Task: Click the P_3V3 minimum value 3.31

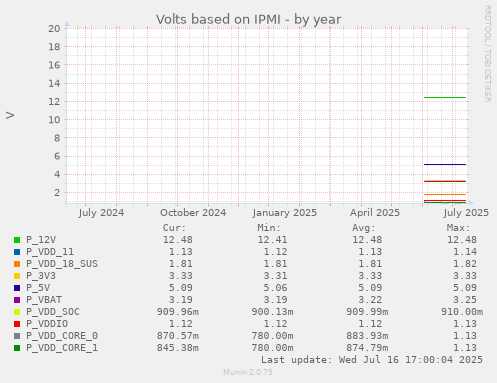Action: [275, 276]
